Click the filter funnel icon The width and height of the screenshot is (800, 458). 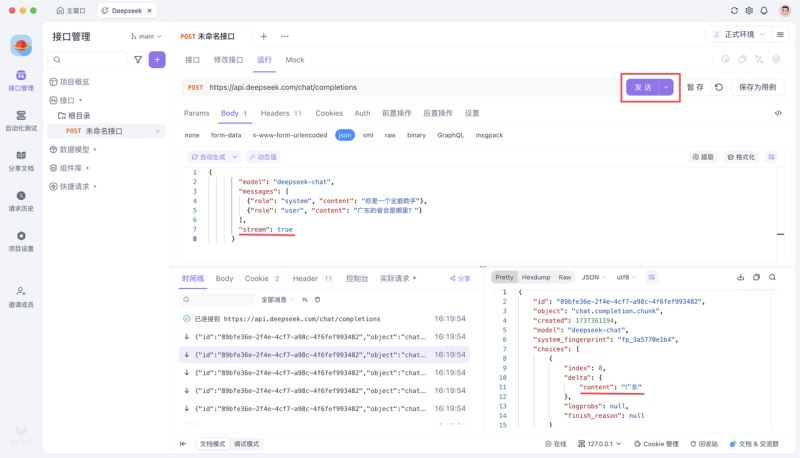coord(138,60)
